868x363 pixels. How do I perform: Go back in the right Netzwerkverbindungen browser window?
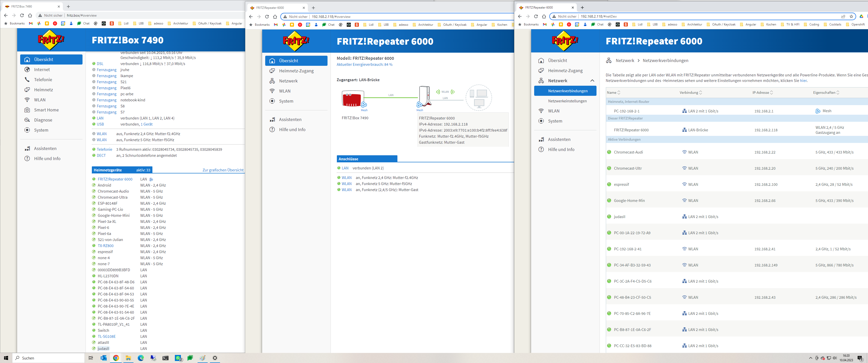(x=520, y=16)
